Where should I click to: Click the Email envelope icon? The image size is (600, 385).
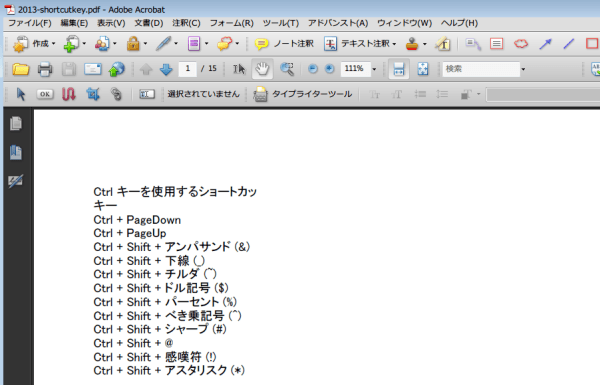[93, 69]
